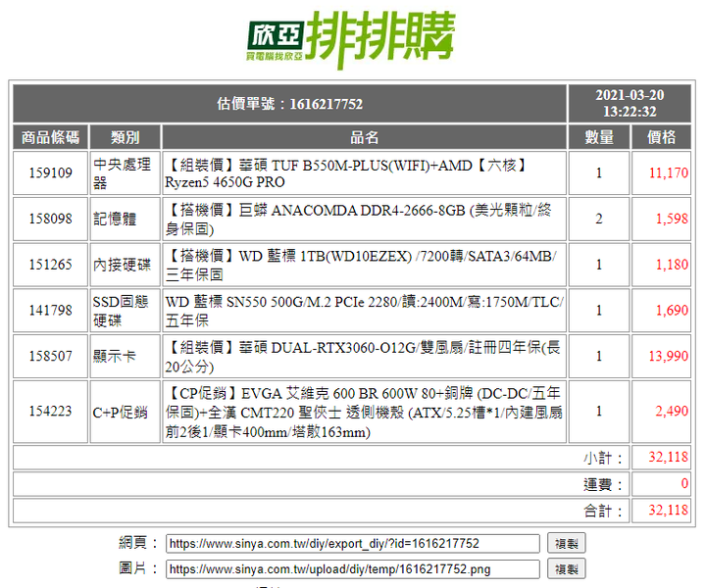The width and height of the screenshot is (706, 588).
Task: Select the timestamp 2021-03-20 13:22:32
Action: [x=630, y=104]
